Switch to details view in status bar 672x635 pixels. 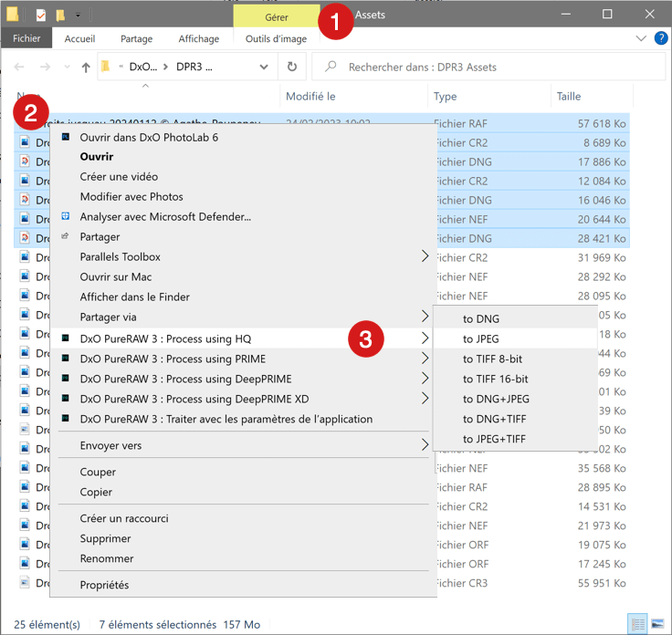tap(637, 624)
